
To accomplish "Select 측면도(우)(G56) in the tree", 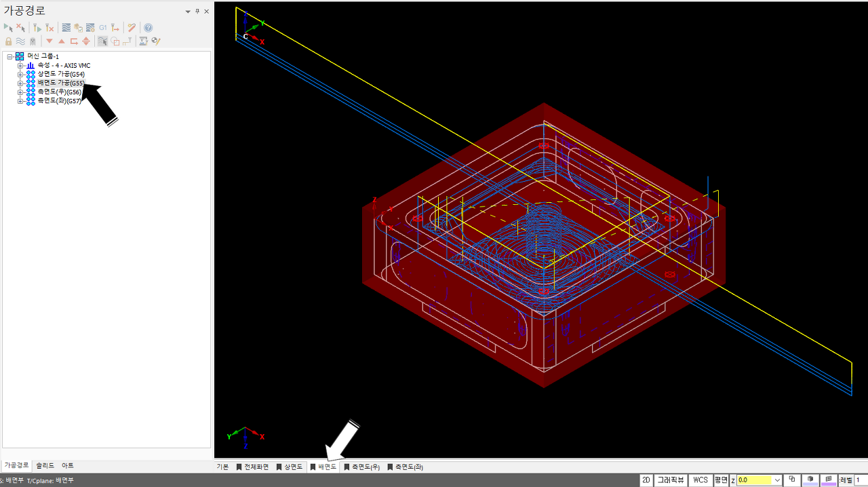I will (59, 92).
